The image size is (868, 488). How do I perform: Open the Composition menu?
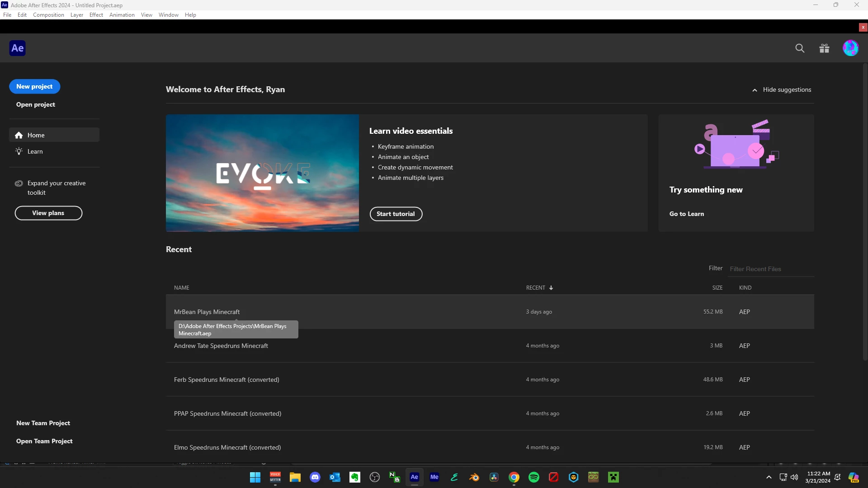[48, 15]
